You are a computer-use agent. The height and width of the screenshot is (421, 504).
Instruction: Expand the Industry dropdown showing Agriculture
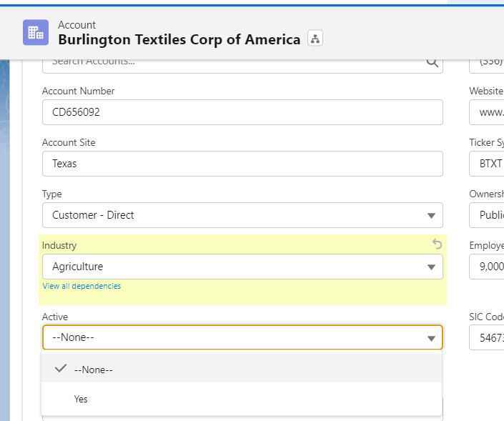242,267
